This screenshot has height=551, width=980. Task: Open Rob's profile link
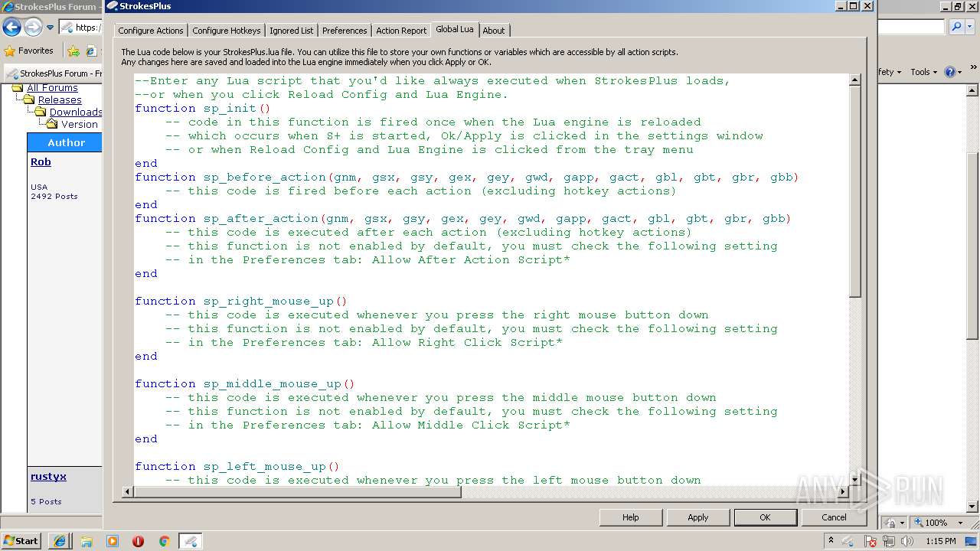pos(41,162)
